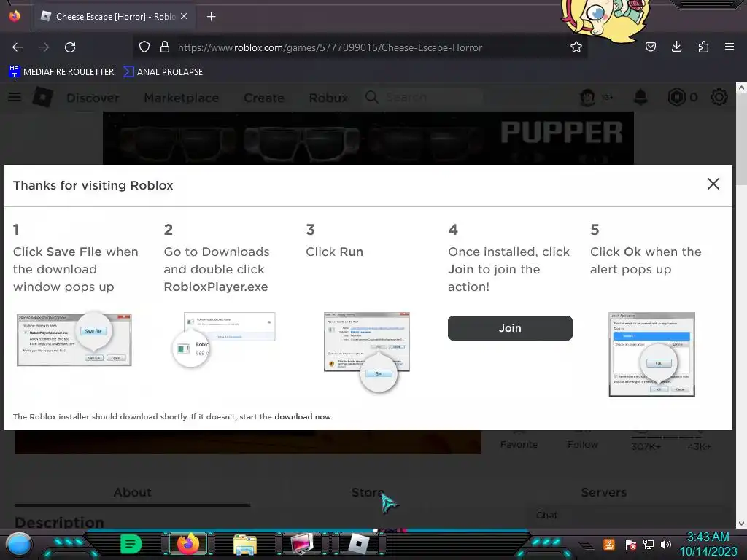Click the page vertical scrollbar
This screenshot has width=747, height=560.
click(741, 138)
